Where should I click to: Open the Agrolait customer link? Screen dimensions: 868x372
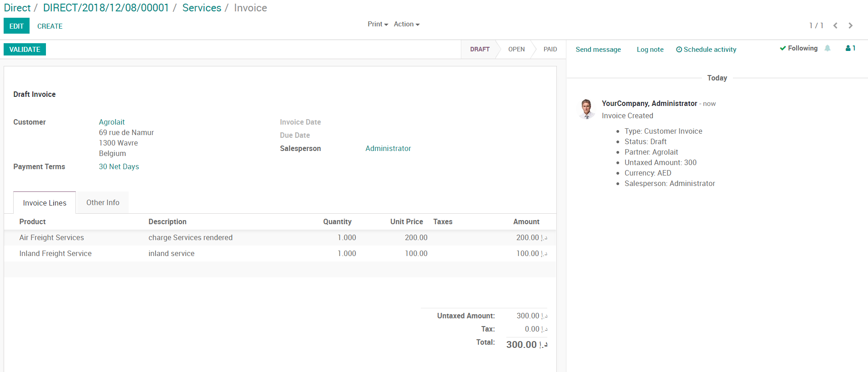pyautogui.click(x=112, y=122)
